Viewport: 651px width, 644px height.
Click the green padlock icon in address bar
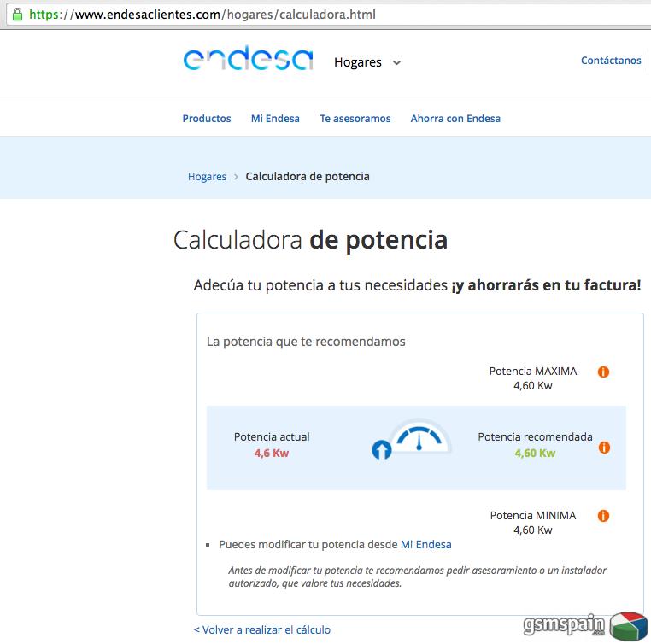pyautogui.click(x=17, y=15)
